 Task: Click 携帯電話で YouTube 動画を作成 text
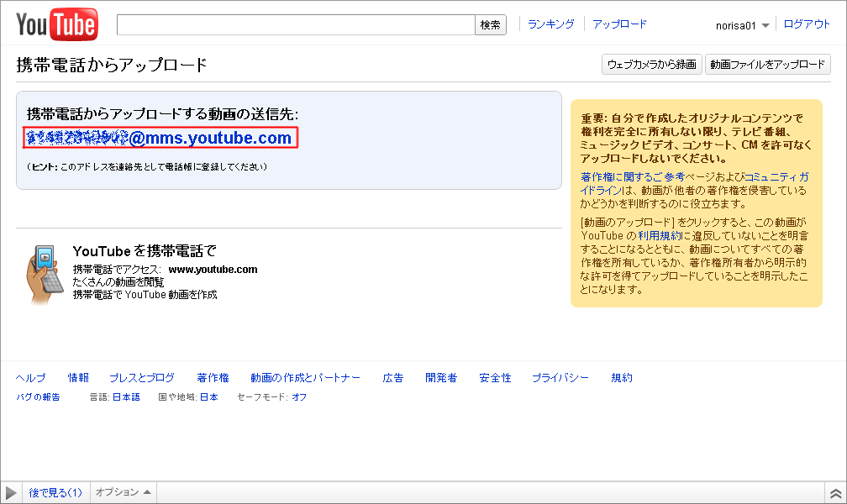[145, 295]
